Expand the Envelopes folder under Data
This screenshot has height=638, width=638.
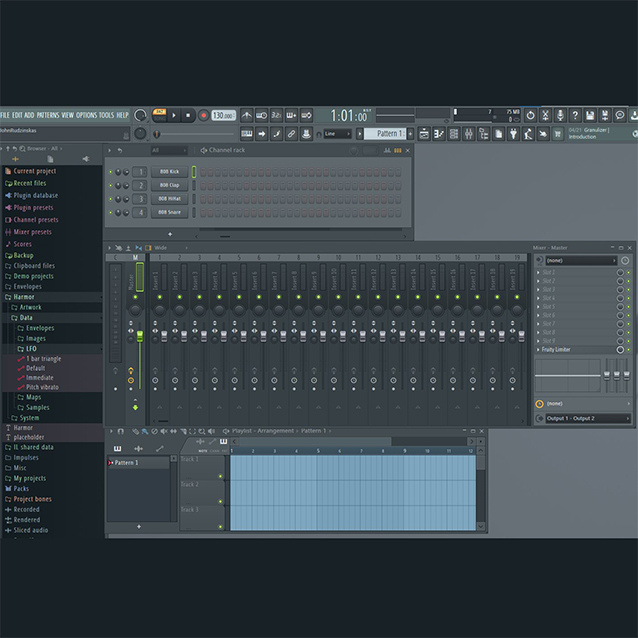pos(40,328)
